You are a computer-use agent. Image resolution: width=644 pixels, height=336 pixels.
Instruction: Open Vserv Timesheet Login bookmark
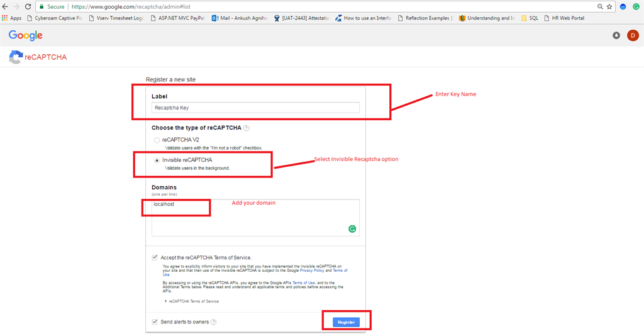(116, 18)
